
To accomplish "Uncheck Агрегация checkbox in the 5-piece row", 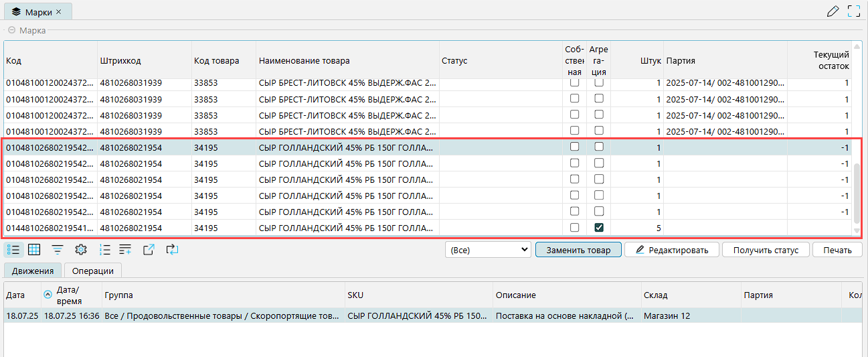I will click(x=599, y=228).
